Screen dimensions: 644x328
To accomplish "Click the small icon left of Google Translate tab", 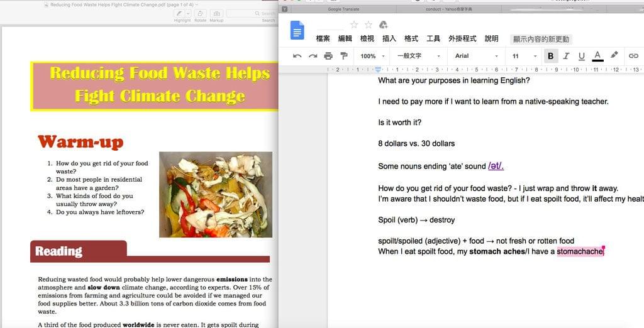I will coord(285,9).
